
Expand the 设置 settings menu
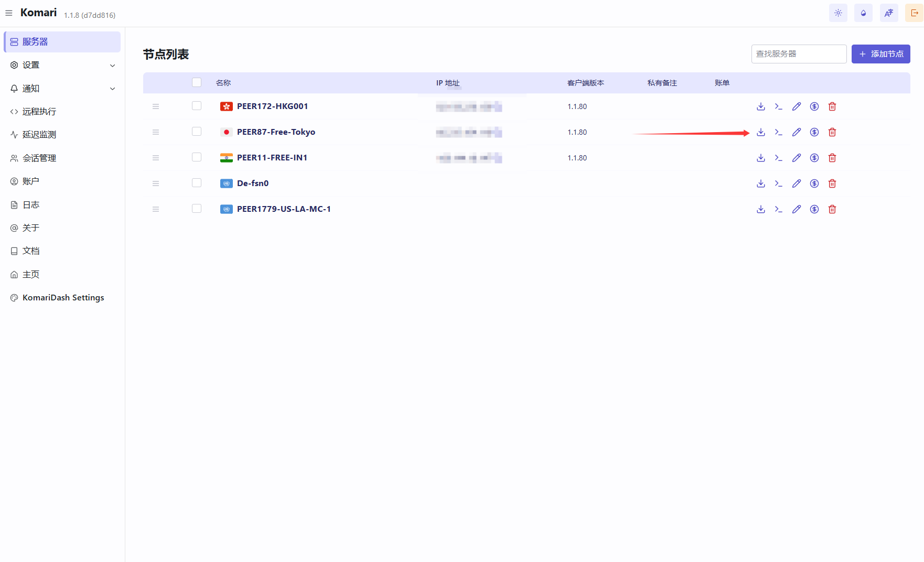(x=62, y=65)
